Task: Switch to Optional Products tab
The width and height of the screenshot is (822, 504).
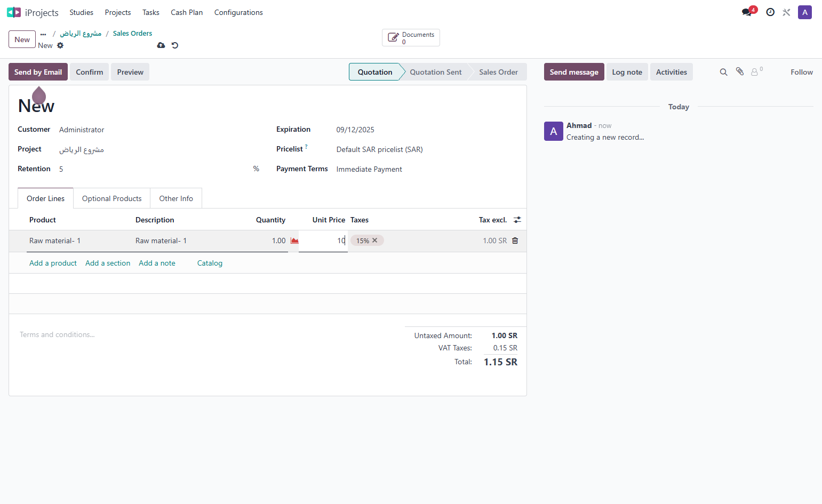Action: [112, 198]
